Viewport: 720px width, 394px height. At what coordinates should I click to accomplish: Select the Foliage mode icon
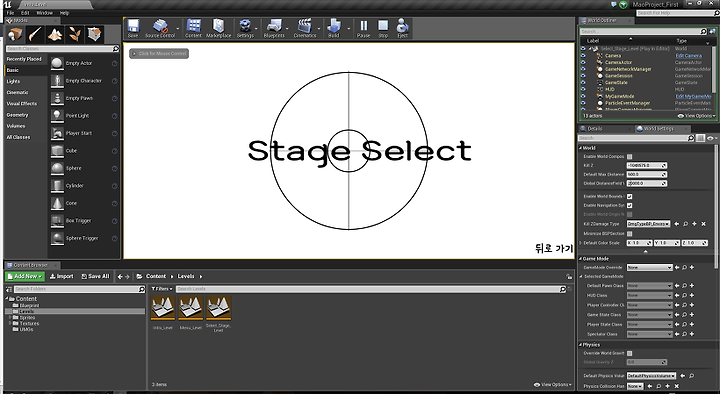tap(75, 34)
